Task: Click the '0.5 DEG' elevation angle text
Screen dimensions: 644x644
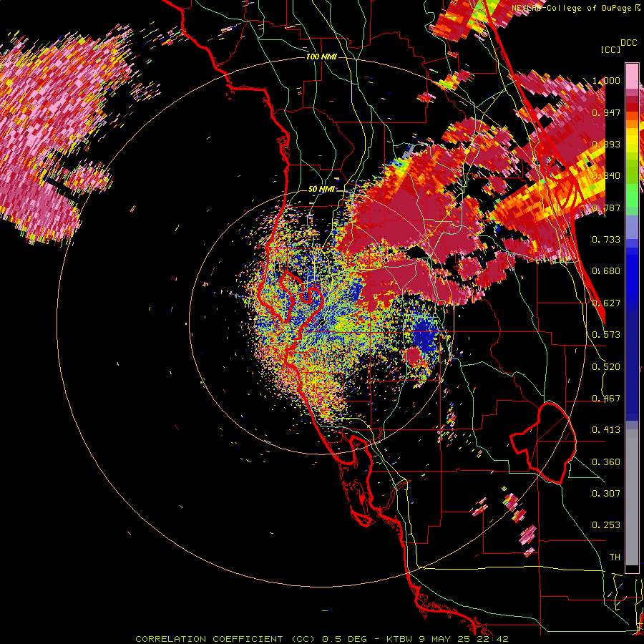Action: coord(345,639)
